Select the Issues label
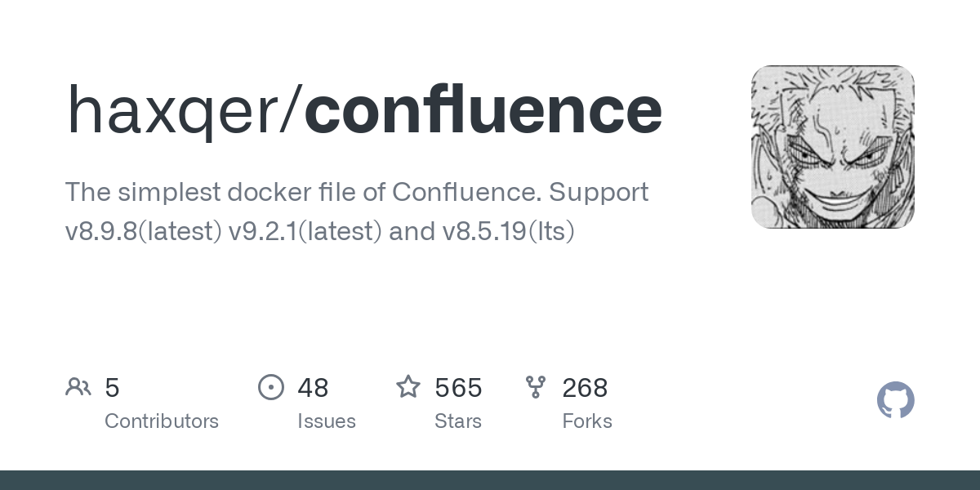This screenshot has width=980, height=490. tap(327, 421)
